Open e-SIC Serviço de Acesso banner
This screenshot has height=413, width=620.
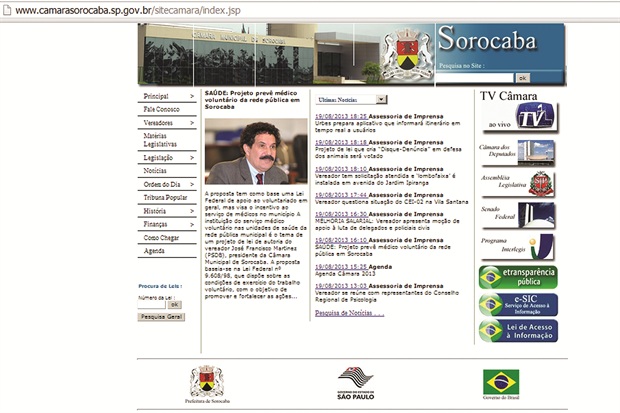[x=518, y=304]
